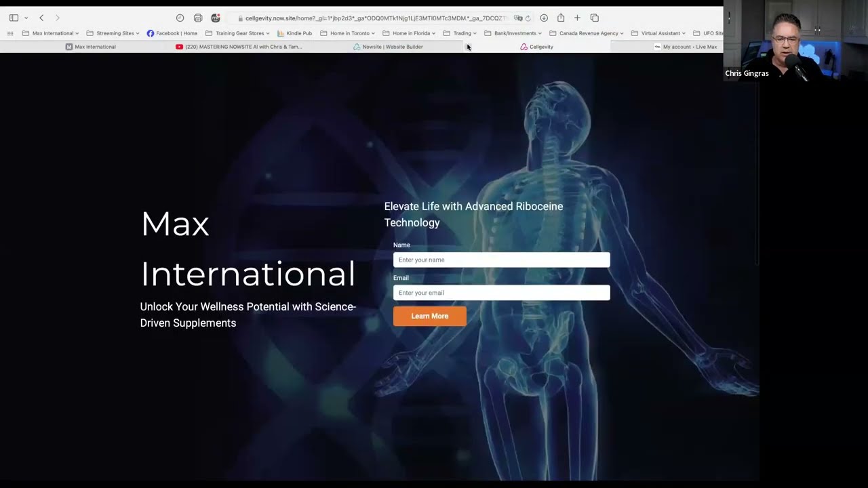This screenshot has height=488, width=868.
Task: Expand the Training Gear Stores bookmarks folder
Action: 237,33
